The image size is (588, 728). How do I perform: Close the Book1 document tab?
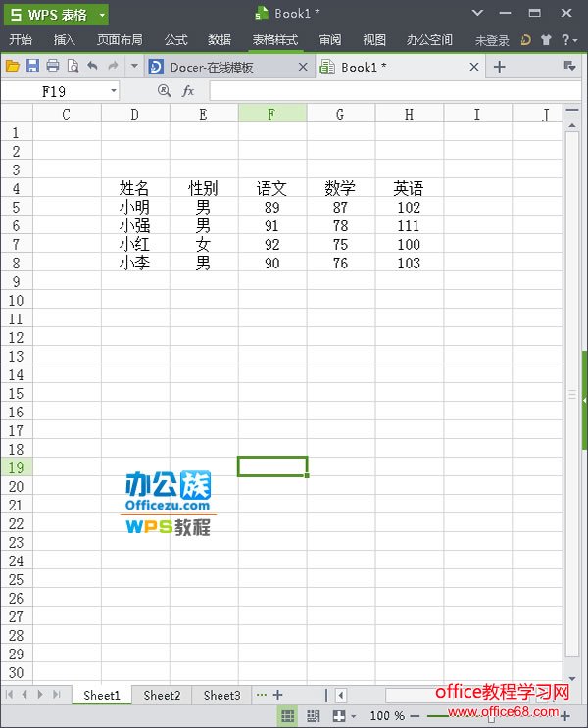tap(474, 67)
